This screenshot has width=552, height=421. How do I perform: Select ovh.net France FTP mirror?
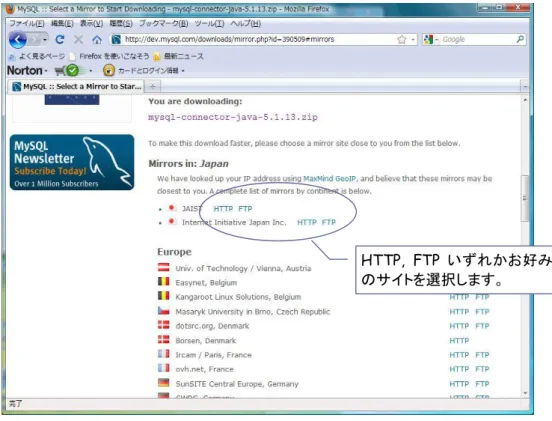click(x=482, y=369)
